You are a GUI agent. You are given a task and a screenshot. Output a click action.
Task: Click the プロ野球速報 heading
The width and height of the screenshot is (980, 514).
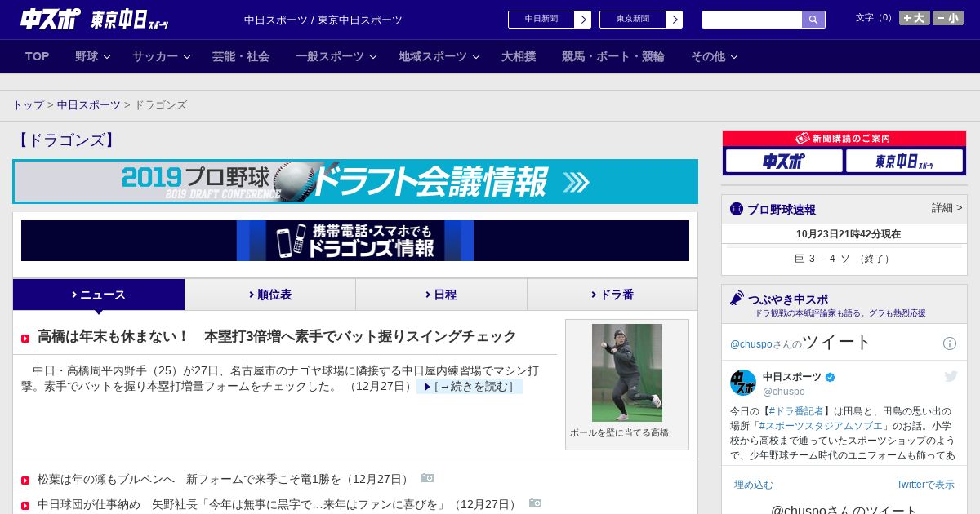pyautogui.click(x=782, y=210)
